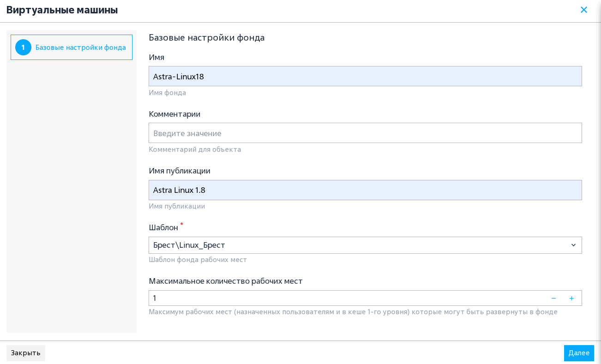Open step 1 Базовые настройки фонда
This screenshot has height=364, width=601.
coord(72,47)
